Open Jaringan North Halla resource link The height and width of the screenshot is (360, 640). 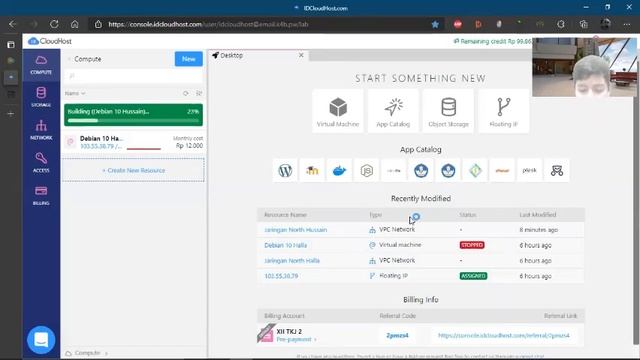coord(292,260)
